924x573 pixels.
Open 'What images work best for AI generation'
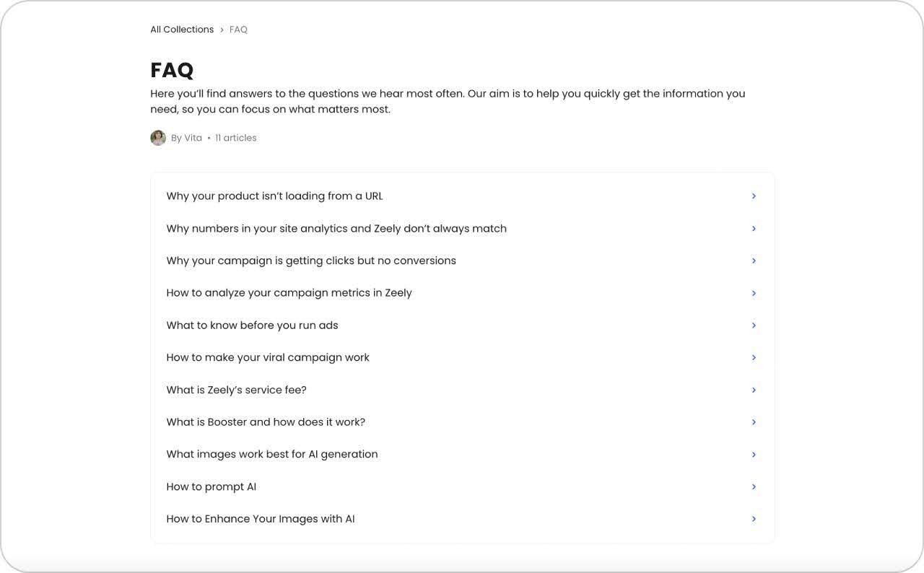point(272,455)
